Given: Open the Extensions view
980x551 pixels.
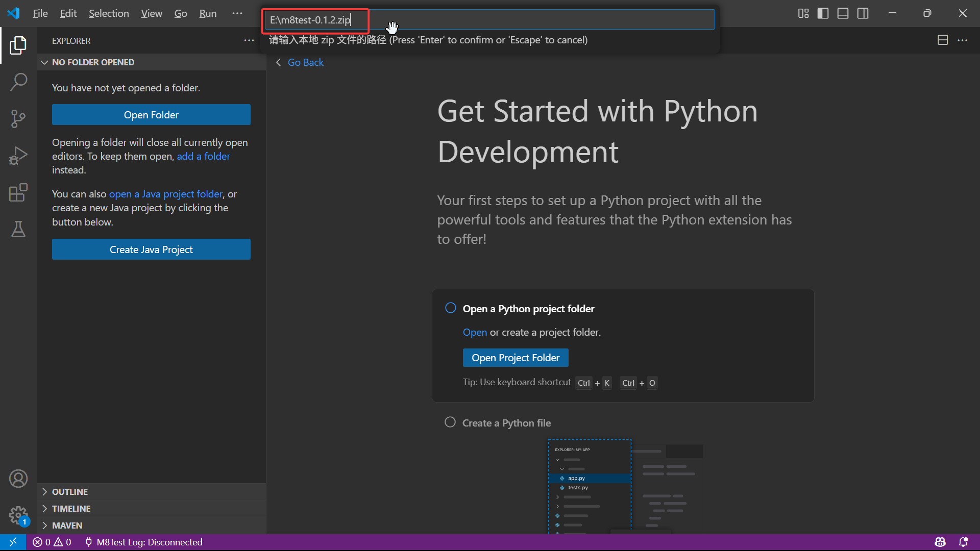Looking at the screenshot, I should coord(18,192).
